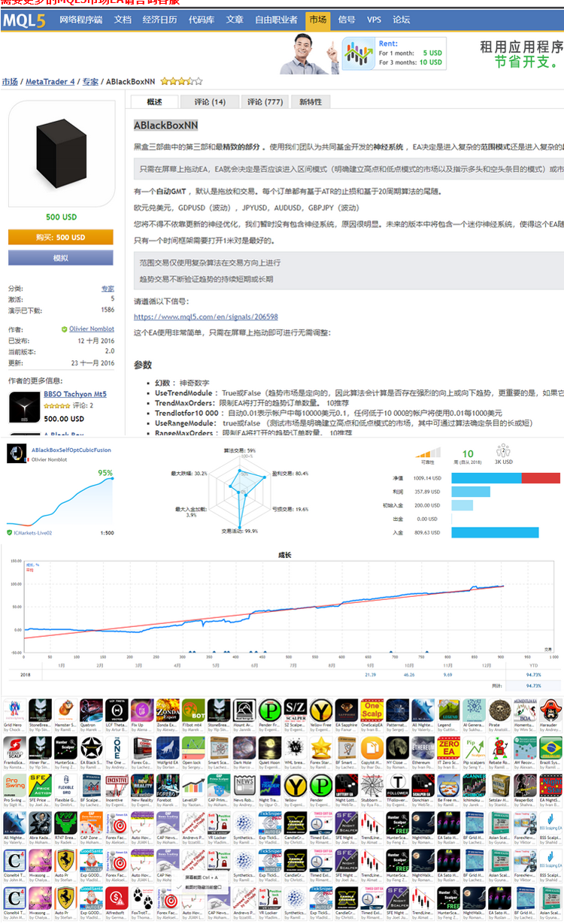Open the Zonda Expert product icon

(x=168, y=710)
